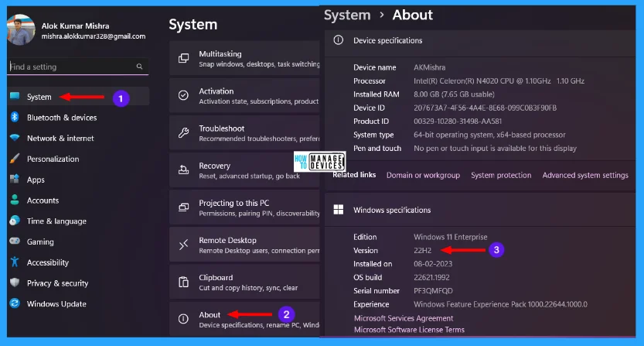The width and height of the screenshot is (644, 346).
Task: Click System in the breadcrumb
Action: pyautogui.click(x=347, y=15)
